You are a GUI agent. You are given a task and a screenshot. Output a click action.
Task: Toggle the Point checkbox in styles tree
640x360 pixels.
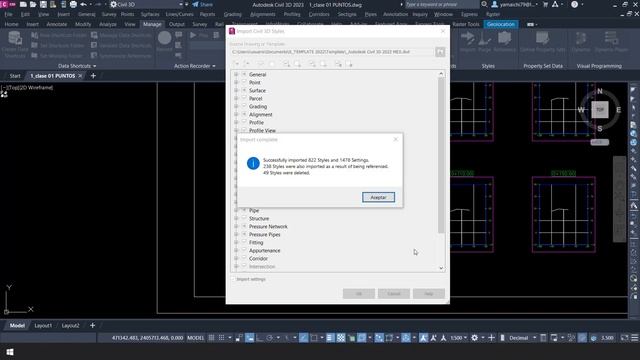point(244,82)
